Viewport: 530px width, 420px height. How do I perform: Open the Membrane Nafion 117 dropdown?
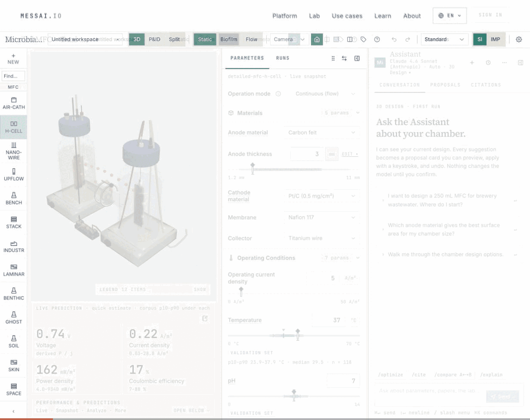pyautogui.click(x=322, y=217)
